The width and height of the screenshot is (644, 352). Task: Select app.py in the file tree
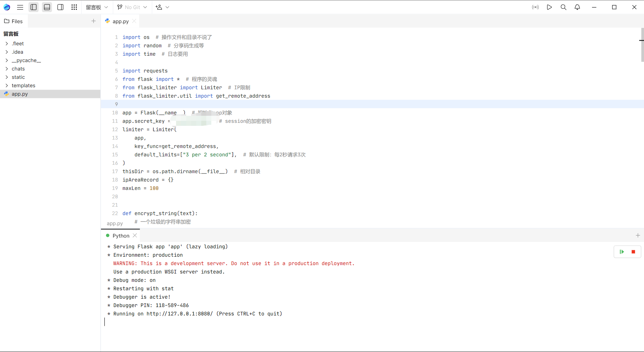point(20,94)
